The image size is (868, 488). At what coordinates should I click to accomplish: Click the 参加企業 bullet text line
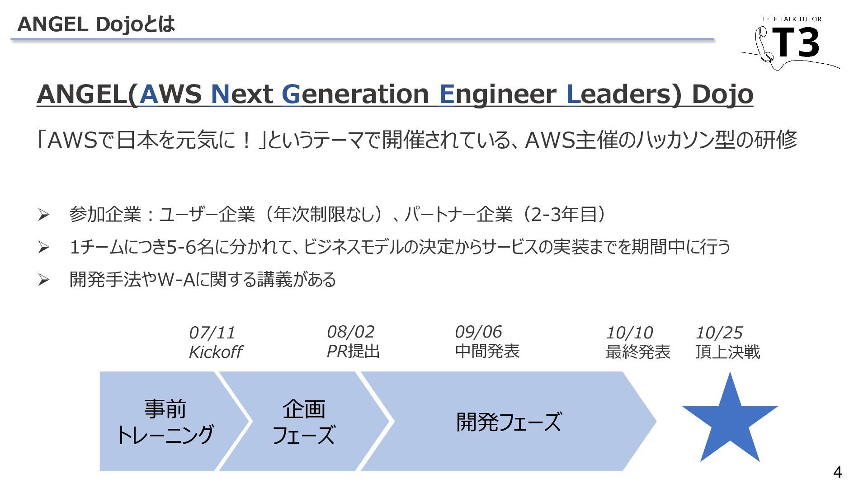coord(337,214)
